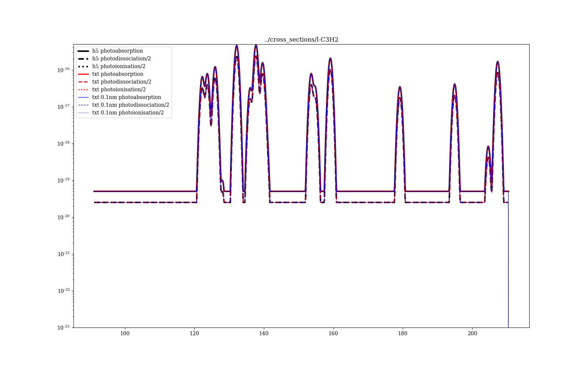Click the red solid line sample for txt photoabsorption
The image size is (588, 368).
click(x=83, y=74)
